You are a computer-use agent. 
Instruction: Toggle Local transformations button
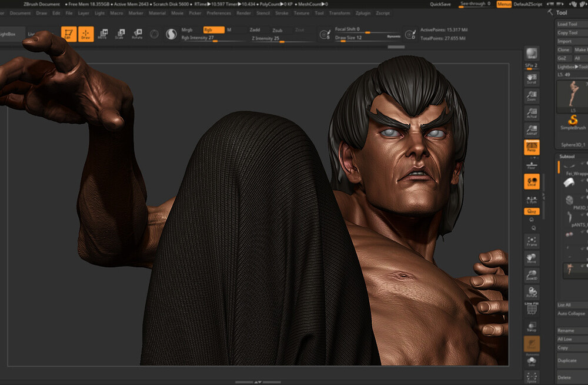(x=532, y=181)
